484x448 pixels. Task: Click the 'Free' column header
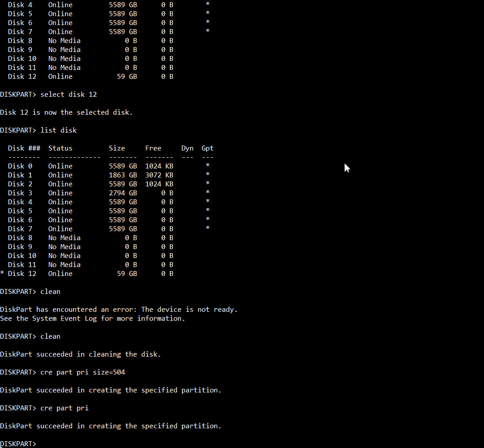[153, 148]
